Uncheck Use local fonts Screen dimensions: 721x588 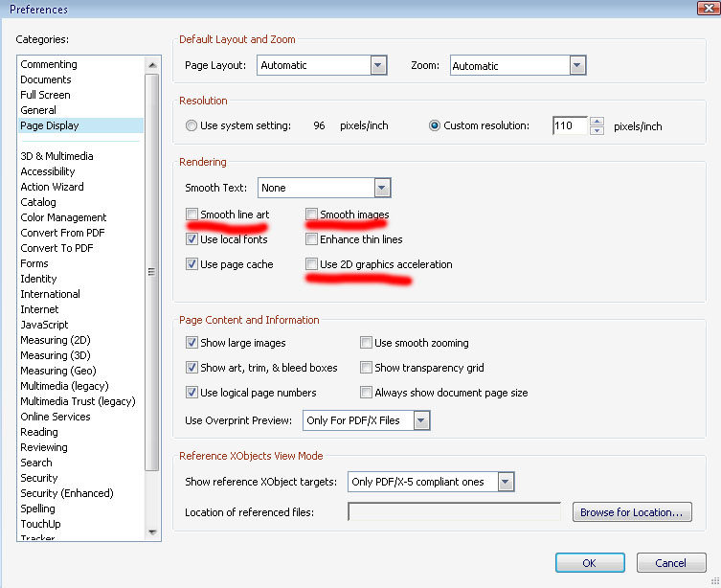192,239
